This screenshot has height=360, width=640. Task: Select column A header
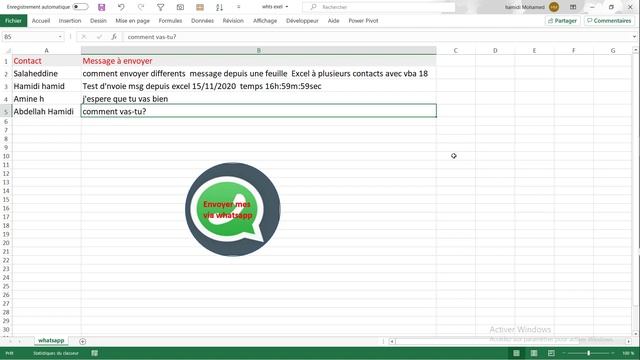click(x=47, y=50)
